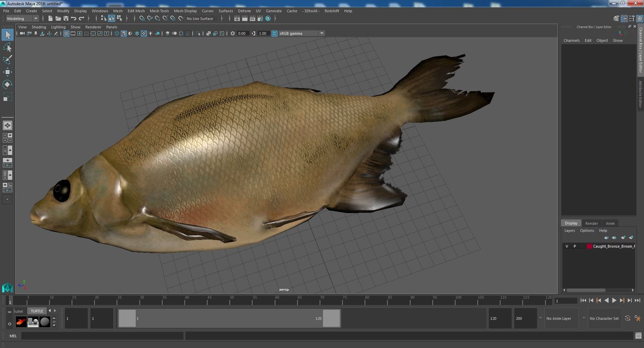644x348 pixels.
Task: Click the IPR render button
Action: coord(253,18)
